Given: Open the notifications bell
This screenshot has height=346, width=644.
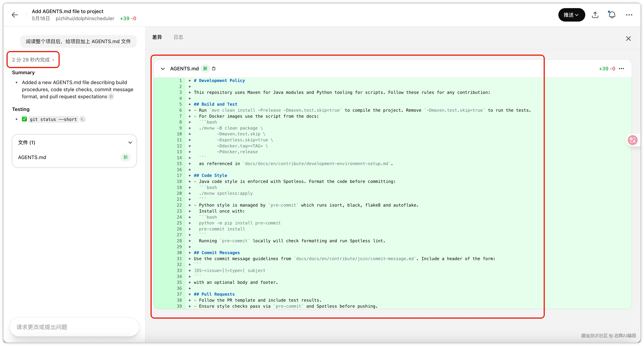Looking at the screenshot, I should [612, 15].
